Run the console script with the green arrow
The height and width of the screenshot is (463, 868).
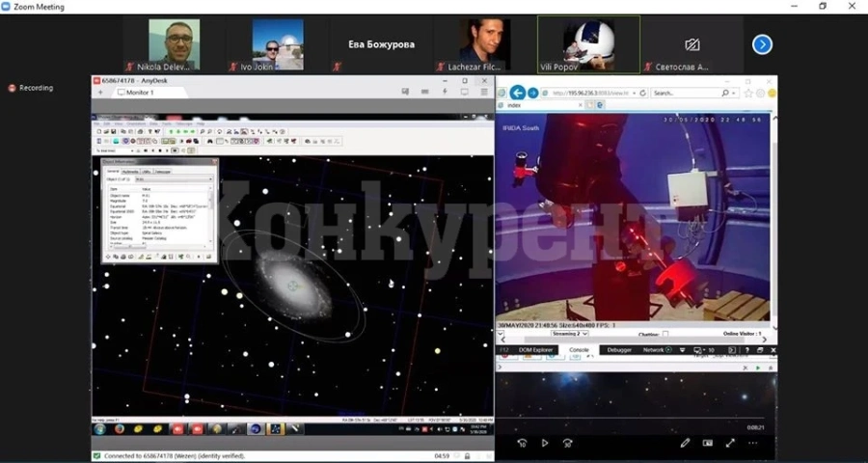click(x=758, y=368)
